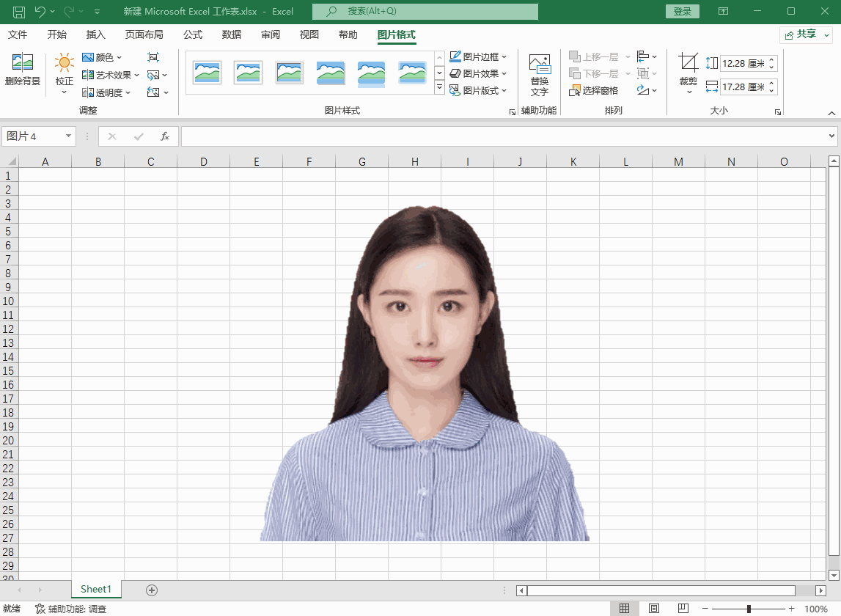Switch to the 页面布局 Page Layout tab
This screenshot has width=841, height=616.
(144, 35)
